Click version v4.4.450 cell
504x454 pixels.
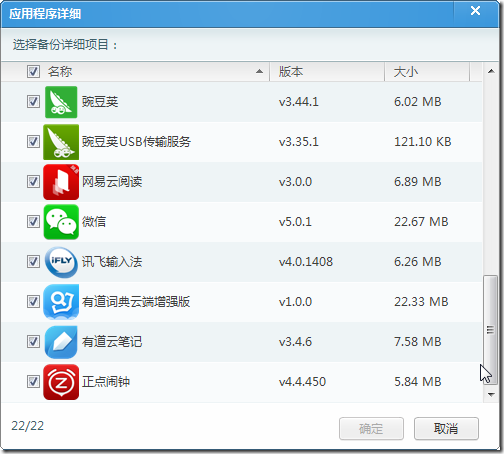coord(302,382)
